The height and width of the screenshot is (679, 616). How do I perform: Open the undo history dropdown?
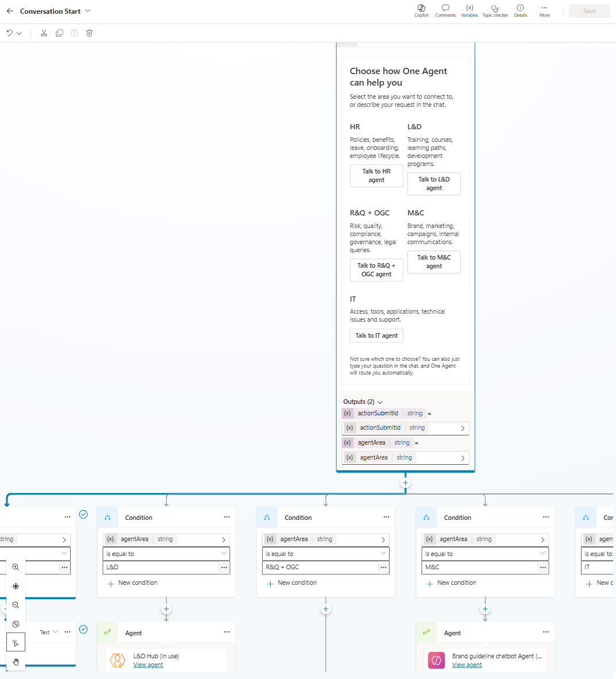point(19,33)
